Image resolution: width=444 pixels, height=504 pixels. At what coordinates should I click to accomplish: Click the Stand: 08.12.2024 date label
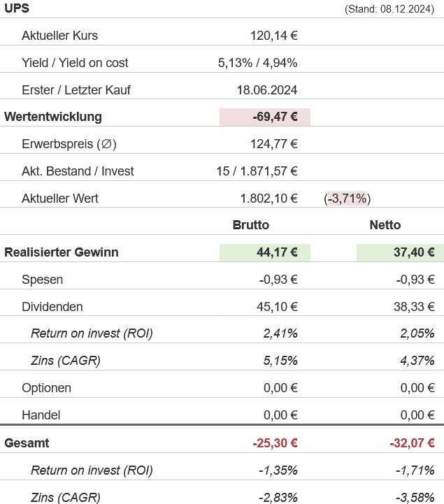[x=389, y=9]
